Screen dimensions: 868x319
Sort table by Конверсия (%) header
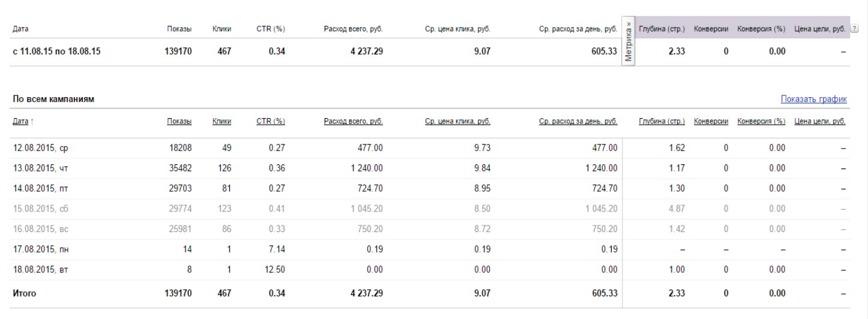[761, 122]
